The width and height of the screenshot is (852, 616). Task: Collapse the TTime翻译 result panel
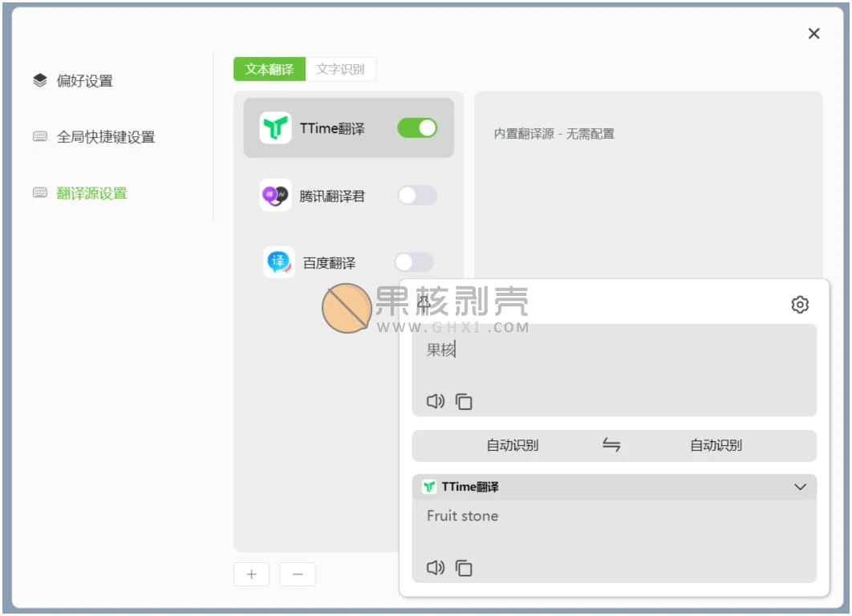click(x=799, y=486)
